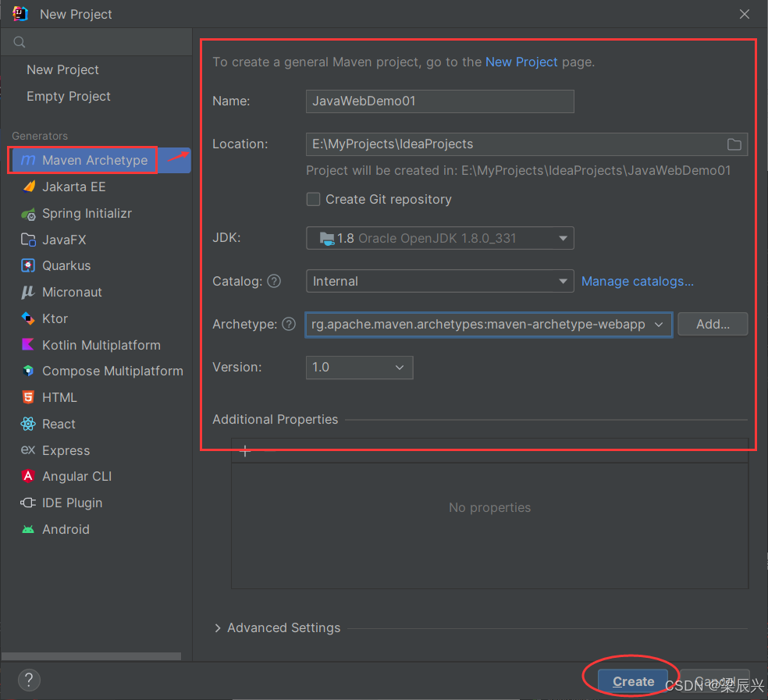Open the Archetype combo box dropdown arrow

point(659,325)
